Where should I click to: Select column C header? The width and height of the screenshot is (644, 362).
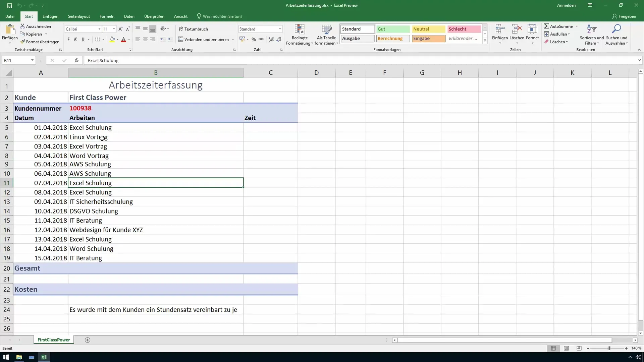click(x=271, y=73)
